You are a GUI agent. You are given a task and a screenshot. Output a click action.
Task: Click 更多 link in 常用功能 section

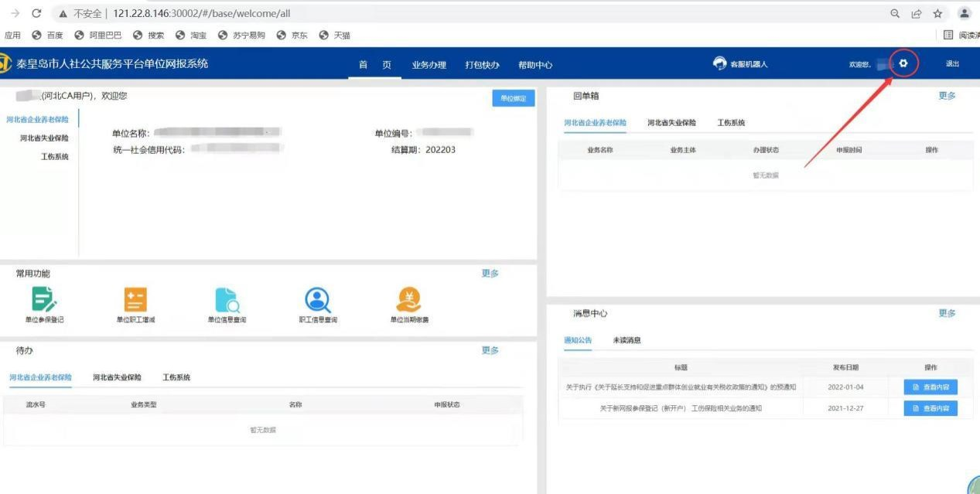pos(490,274)
